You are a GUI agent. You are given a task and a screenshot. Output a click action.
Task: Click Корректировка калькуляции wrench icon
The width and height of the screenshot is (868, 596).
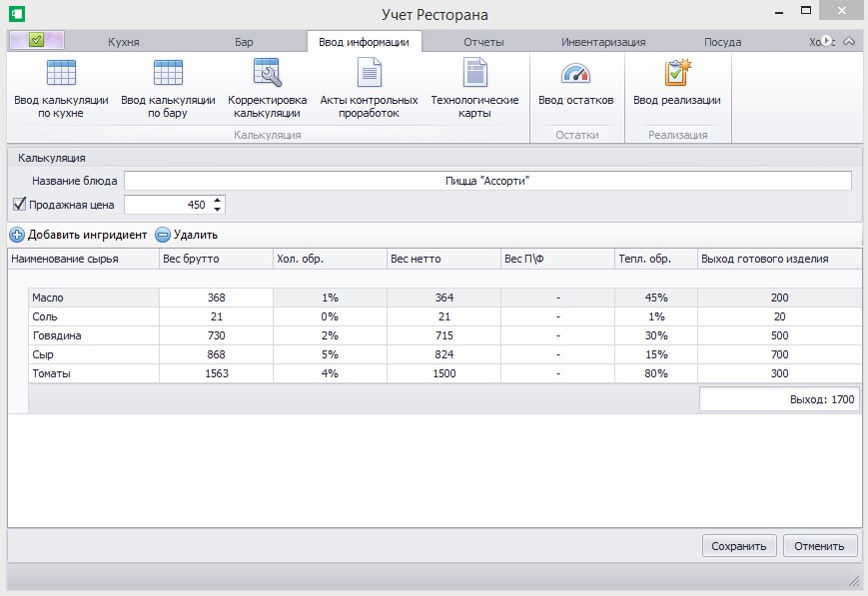click(268, 74)
